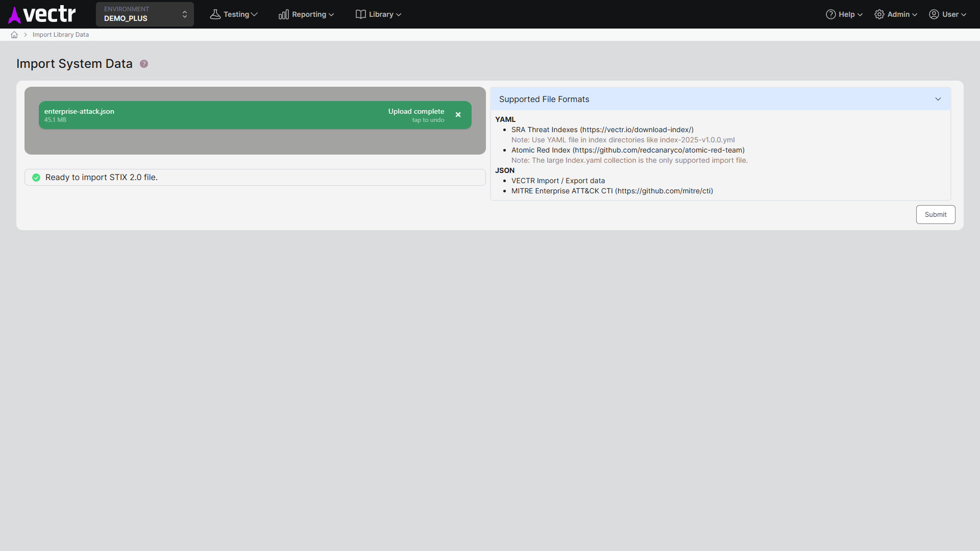980x551 pixels.
Task: Click the Ready to import STIX status message
Action: tap(102, 178)
